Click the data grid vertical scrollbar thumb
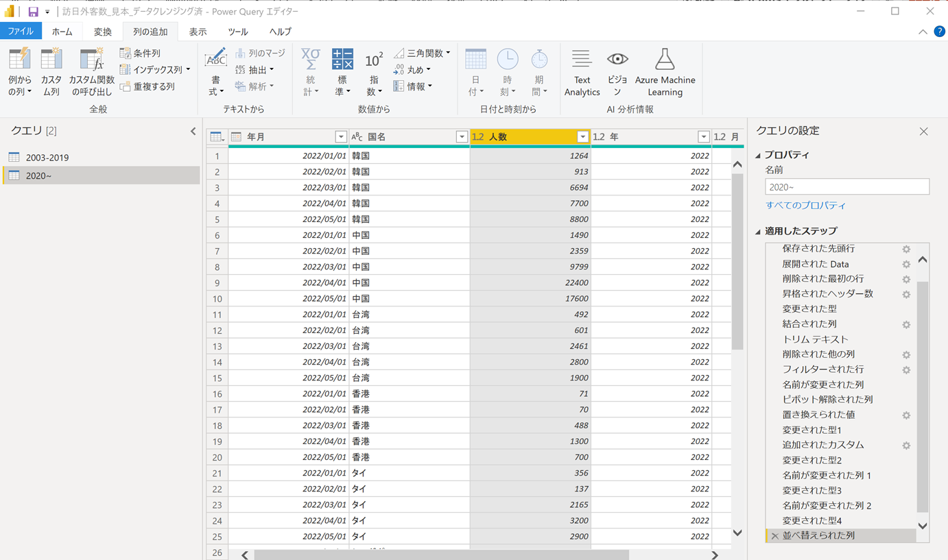 737,260
